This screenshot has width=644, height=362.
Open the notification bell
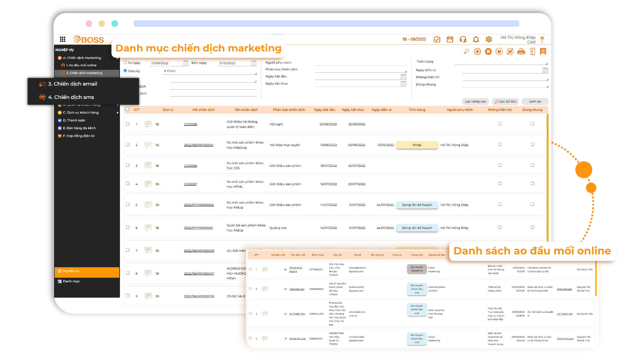point(476,39)
